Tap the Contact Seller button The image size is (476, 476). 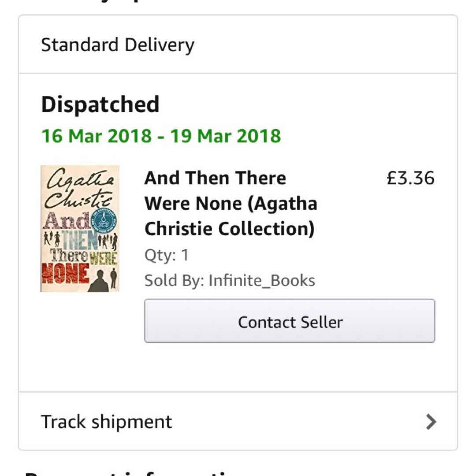(x=290, y=321)
